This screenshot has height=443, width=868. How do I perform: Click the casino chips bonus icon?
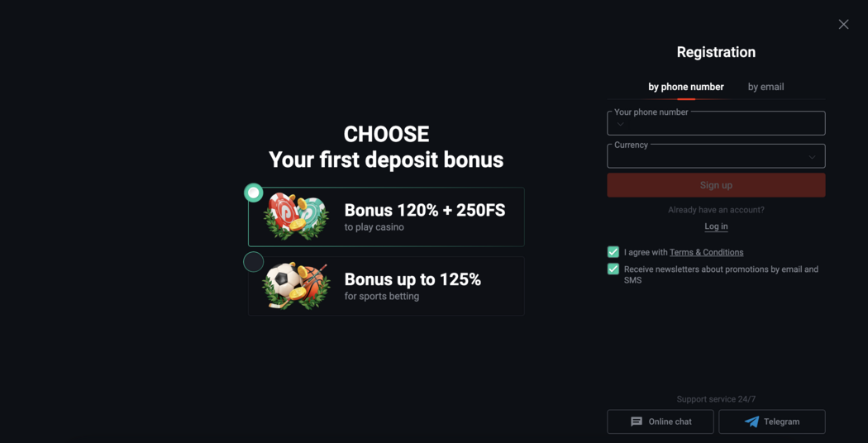click(x=296, y=217)
